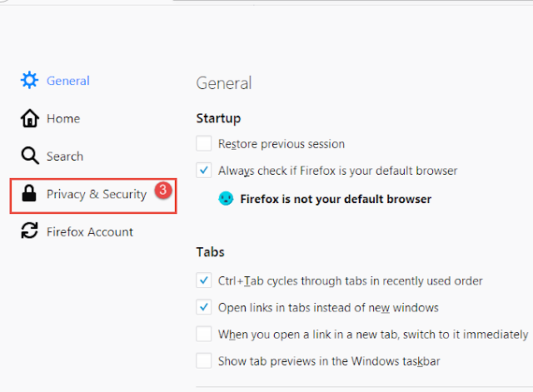Click the Firefox Account sync icon

coord(30,231)
